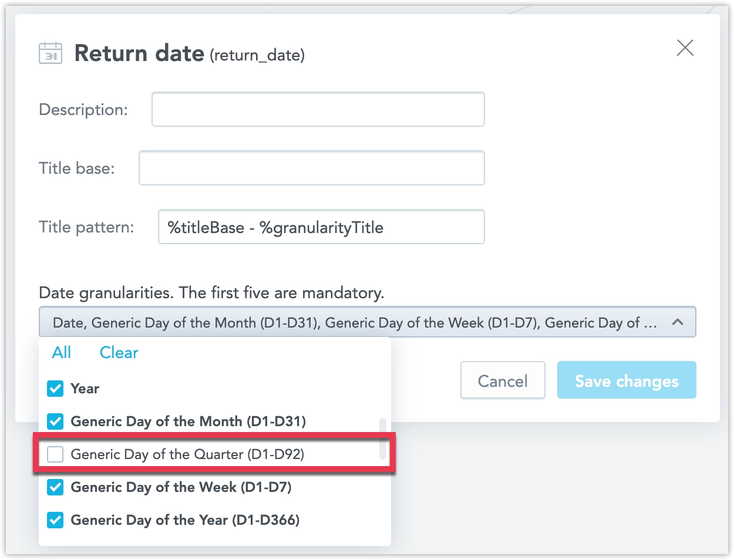The image size is (734, 560).
Task: Uncheck Generic Day of the Week (D1-D7)
Action: pos(55,487)
